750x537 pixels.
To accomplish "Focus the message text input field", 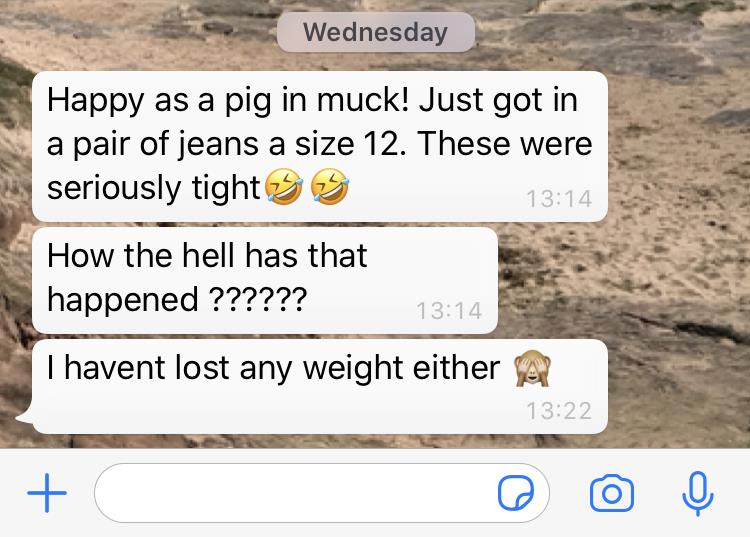I will pyautogui.click(x=322, y=493).
